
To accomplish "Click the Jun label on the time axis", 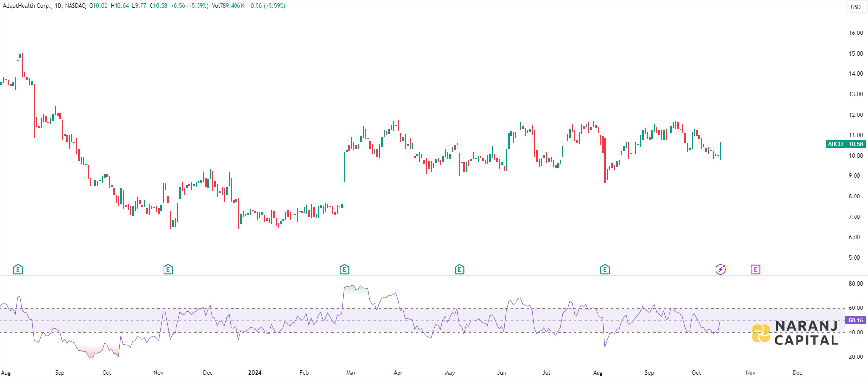I will 501,373.
